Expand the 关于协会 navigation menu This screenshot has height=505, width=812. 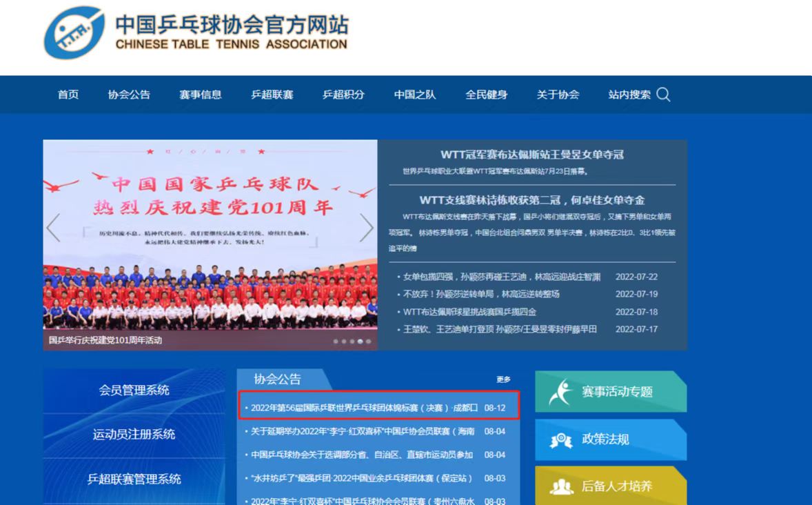tap(558, 95)
